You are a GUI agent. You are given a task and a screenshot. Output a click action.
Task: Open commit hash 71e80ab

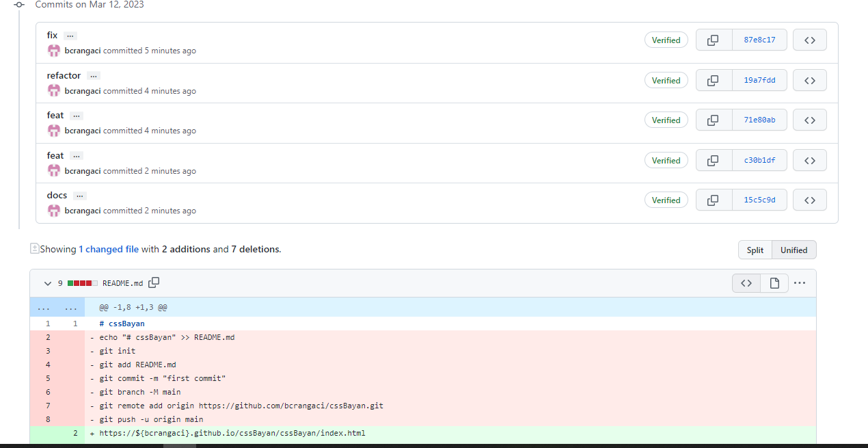click(x=759, y=120)
